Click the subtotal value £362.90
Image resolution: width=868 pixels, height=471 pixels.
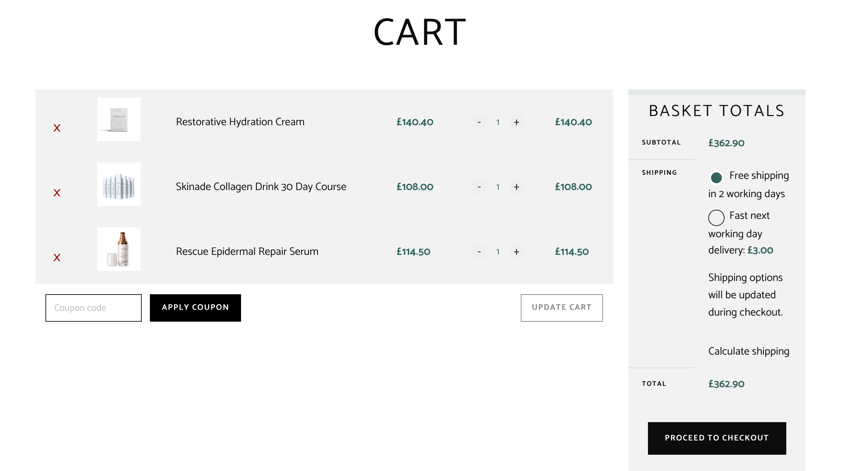click(726, 143)
